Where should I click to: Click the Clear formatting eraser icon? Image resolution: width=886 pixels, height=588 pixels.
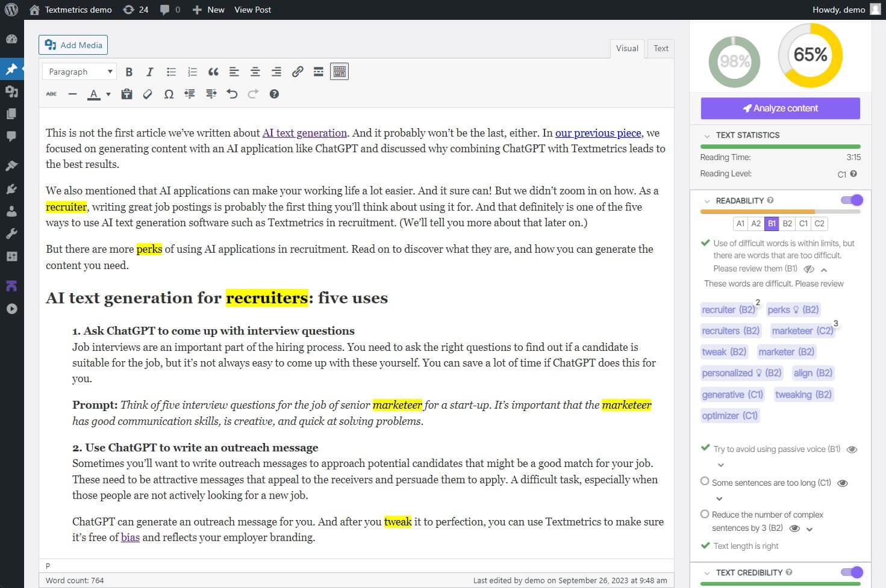point(148,94)
